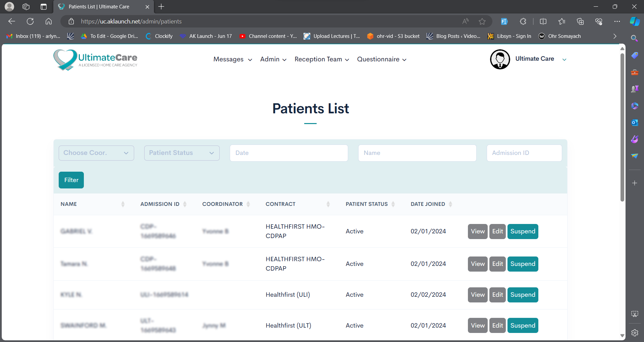Open sidebar settings gear icon
The image size is (644, 342).
[x=635, y=333]
